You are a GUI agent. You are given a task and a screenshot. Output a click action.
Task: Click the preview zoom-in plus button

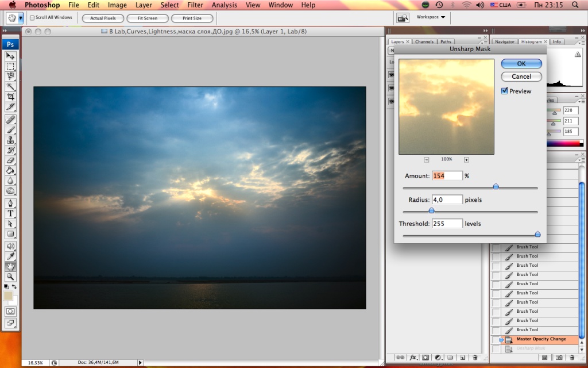[x=466, y=160]
